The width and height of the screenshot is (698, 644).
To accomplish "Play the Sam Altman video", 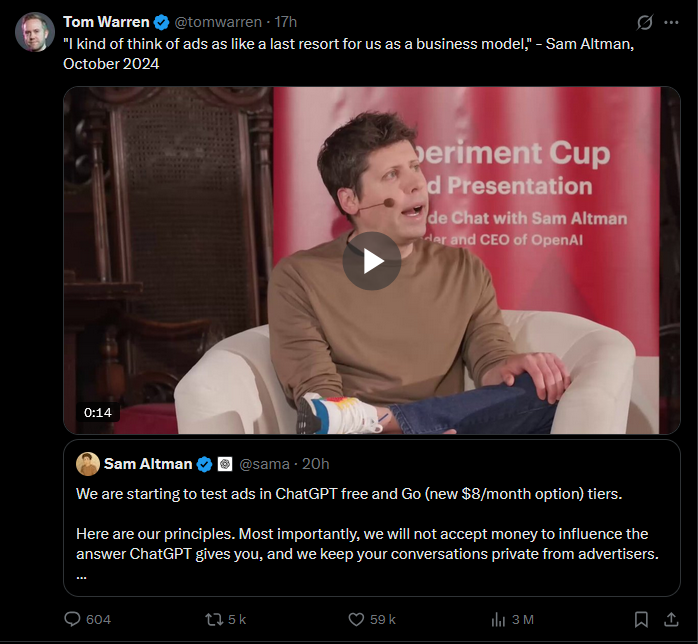I will pos(372,261).
